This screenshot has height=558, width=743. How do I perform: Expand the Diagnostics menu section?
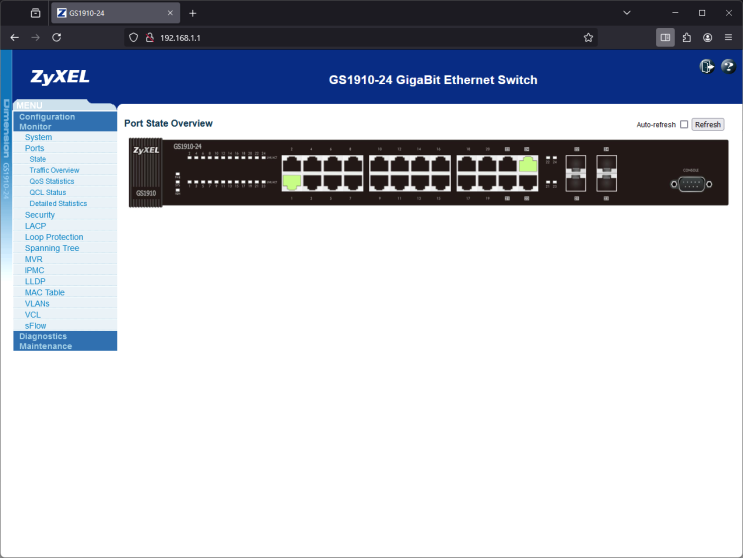(x=43, y=336)
